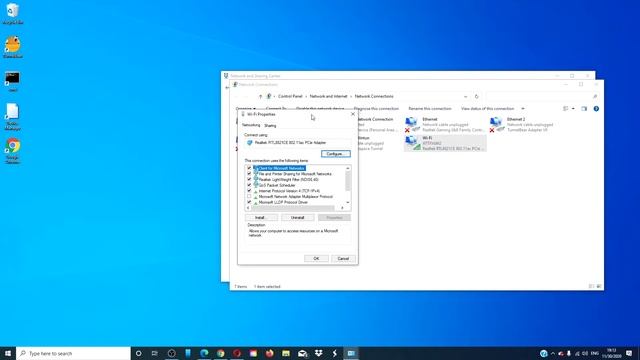Toggle the preview pane icon in Network Connections

pos(584,109)
